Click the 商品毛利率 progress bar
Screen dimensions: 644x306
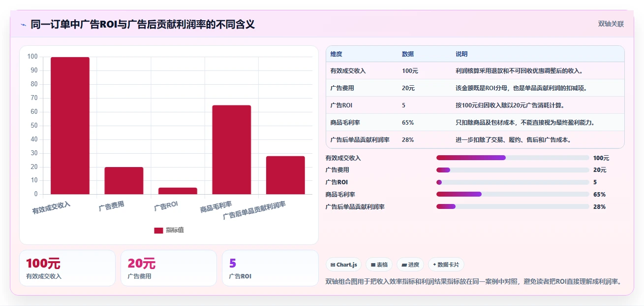(513, 194)
